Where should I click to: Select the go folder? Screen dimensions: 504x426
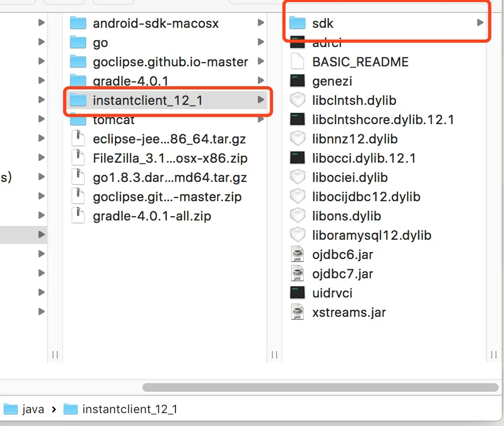point(100,43)
